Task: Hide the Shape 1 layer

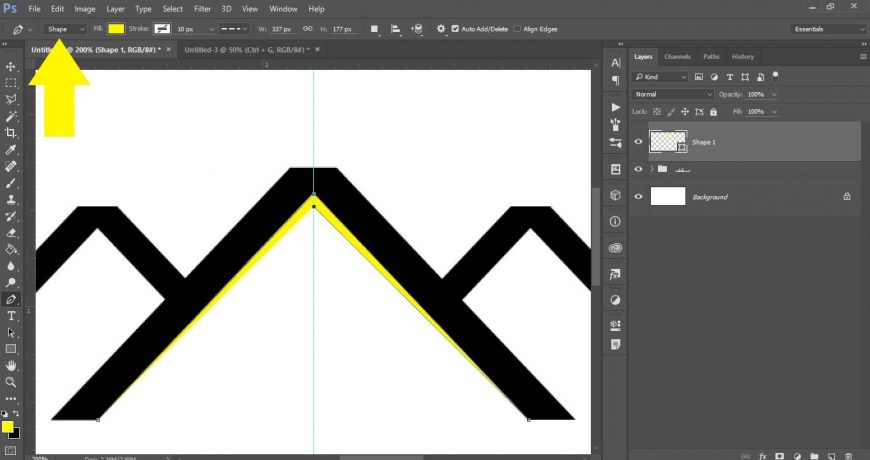Action: coord(638,142)
